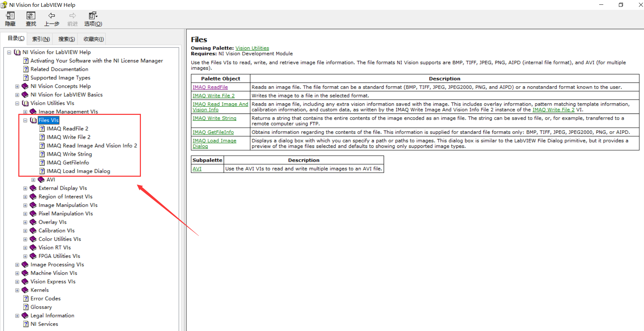Expand the Image Manipulation VIs node
This screenshot has width=644, height=331.
point(25,205)
